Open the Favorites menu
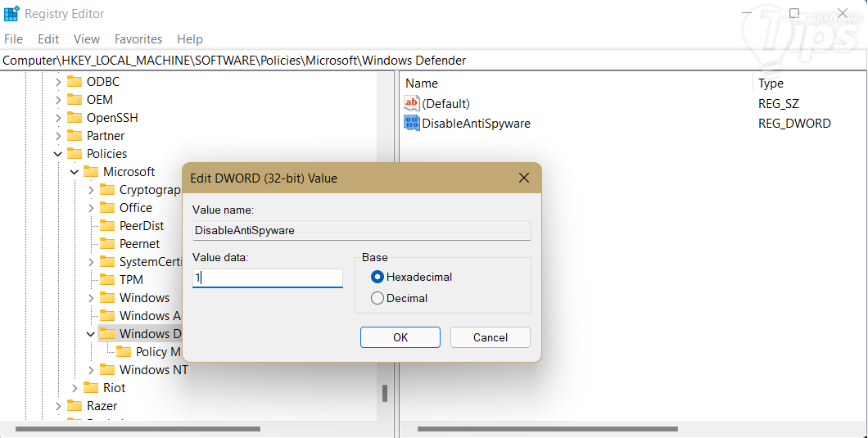The width and height of the screenshot is (868, 438). (x=138, y=38)
